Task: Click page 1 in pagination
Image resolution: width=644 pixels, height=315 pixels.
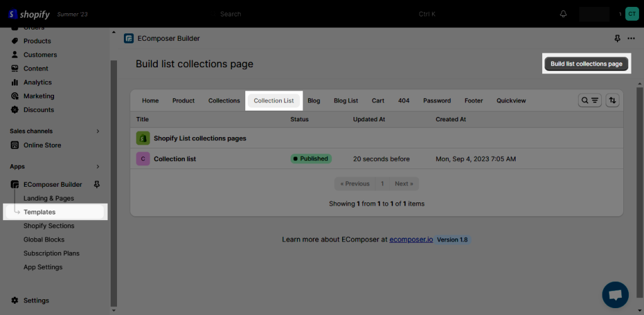Action: [x=382, y=184]
